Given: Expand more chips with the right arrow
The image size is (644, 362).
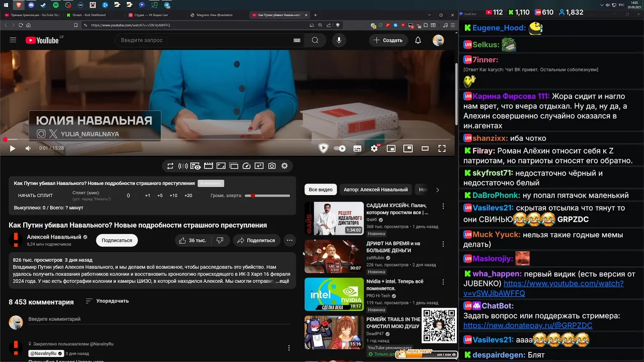Looking at the screenshot, I should pos(437,190).
